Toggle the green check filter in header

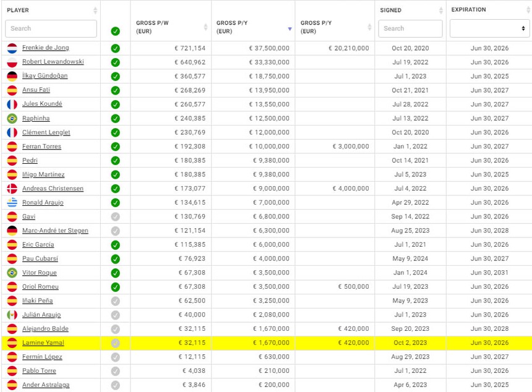(115, 31)
